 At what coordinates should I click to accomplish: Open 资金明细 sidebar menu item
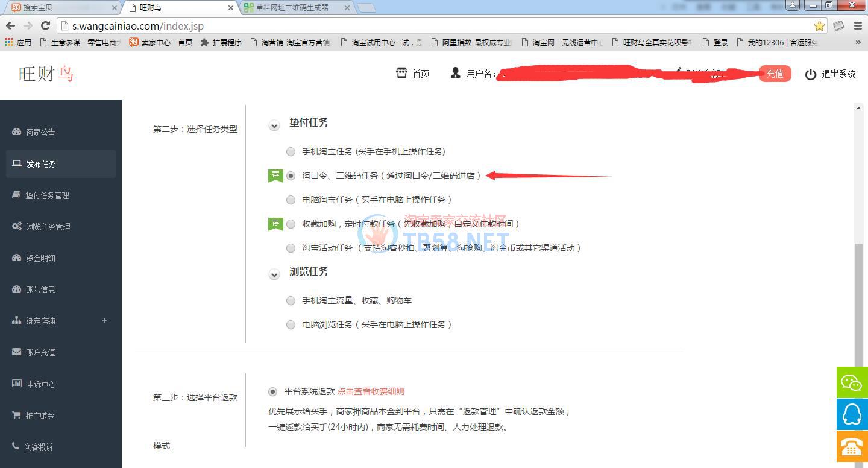point(61,258)
